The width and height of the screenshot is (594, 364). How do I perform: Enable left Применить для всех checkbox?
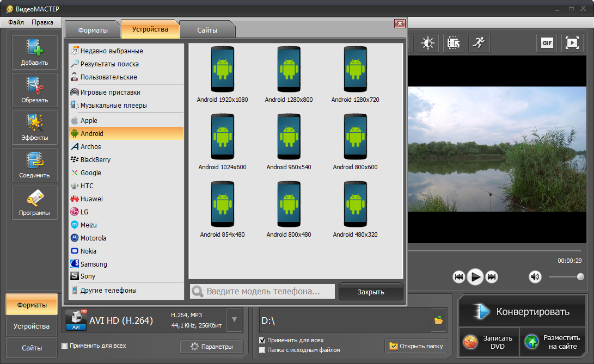tap(65, 346)
